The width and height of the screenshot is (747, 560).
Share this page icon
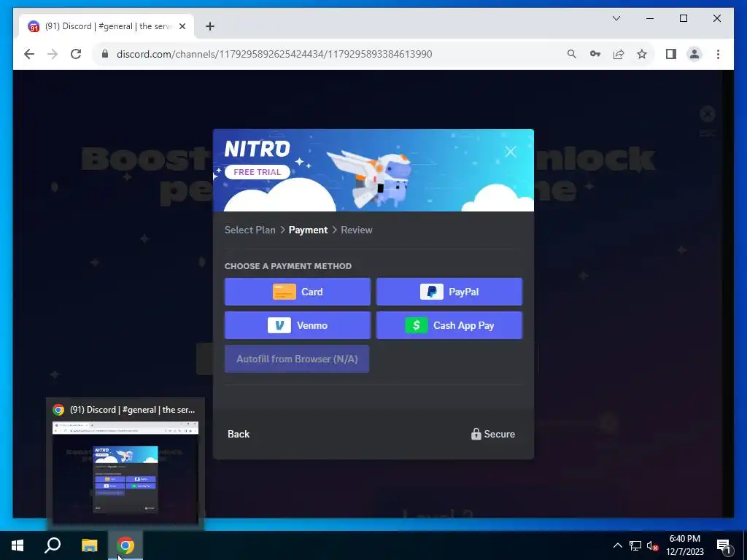[619, 54]
